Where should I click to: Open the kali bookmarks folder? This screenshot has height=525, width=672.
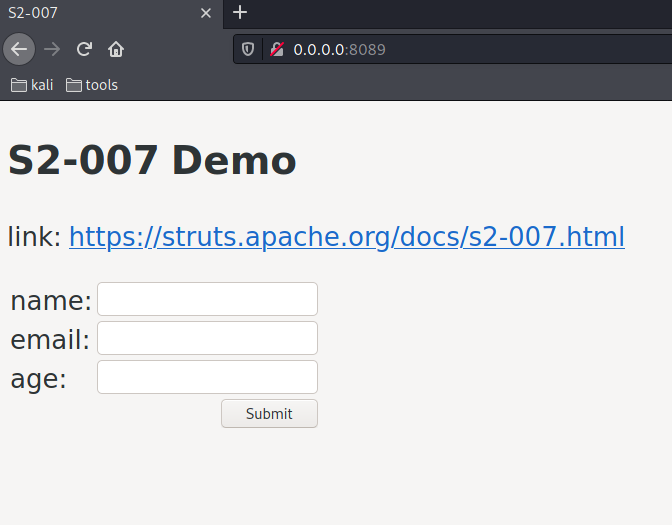tap(32, 85)
